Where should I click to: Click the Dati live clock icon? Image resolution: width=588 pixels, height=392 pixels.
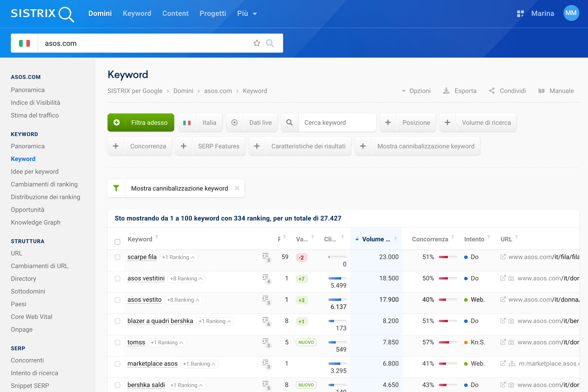235,122
